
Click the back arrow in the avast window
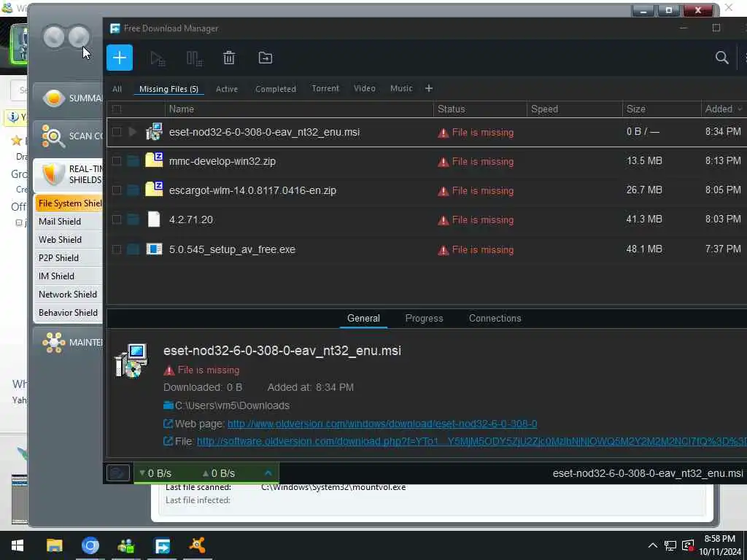(53, 36)
